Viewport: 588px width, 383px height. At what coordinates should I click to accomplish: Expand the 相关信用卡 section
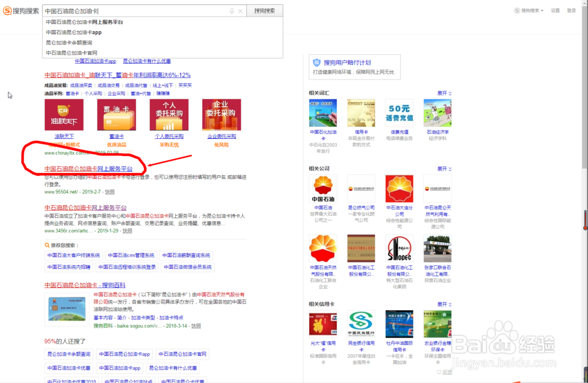coord(445,304)
